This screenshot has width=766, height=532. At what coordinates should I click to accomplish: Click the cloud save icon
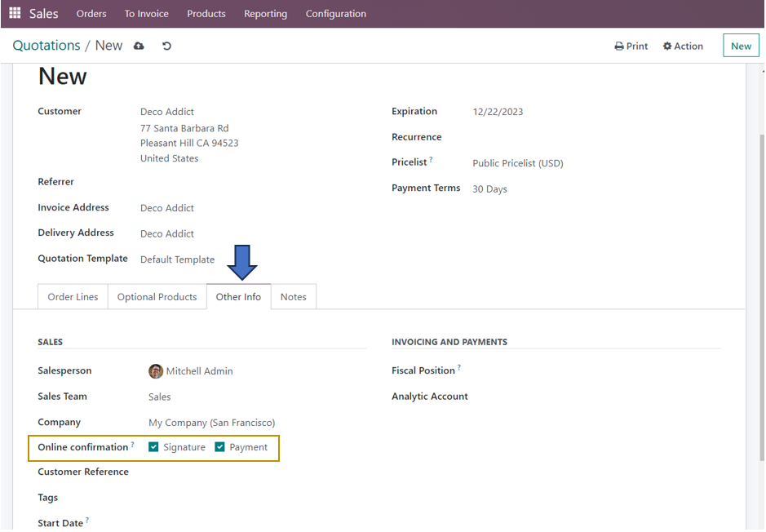pyautogui.click(x=139, y=46)
